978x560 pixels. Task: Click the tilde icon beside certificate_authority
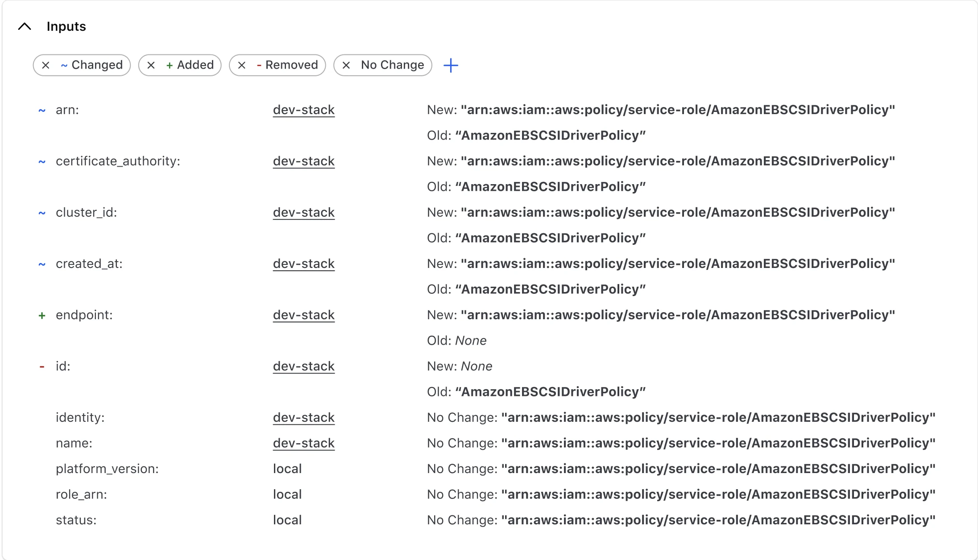[42, 161]
